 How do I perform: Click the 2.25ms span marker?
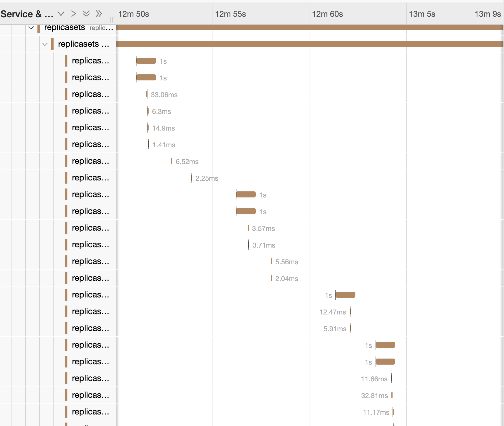(x=191, y=178)
